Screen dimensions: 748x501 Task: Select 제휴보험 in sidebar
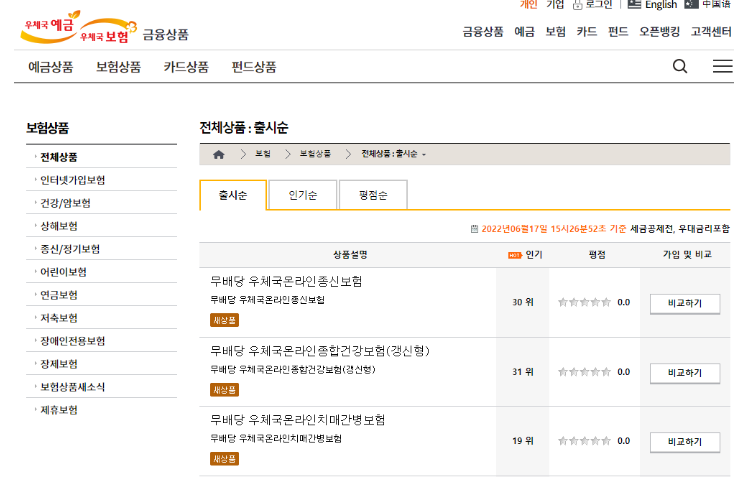(x=59, y=410)
